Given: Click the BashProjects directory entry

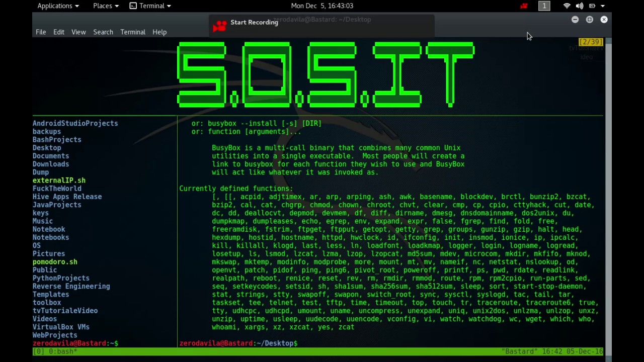Looking at the screenshot, I should point(57,139).
